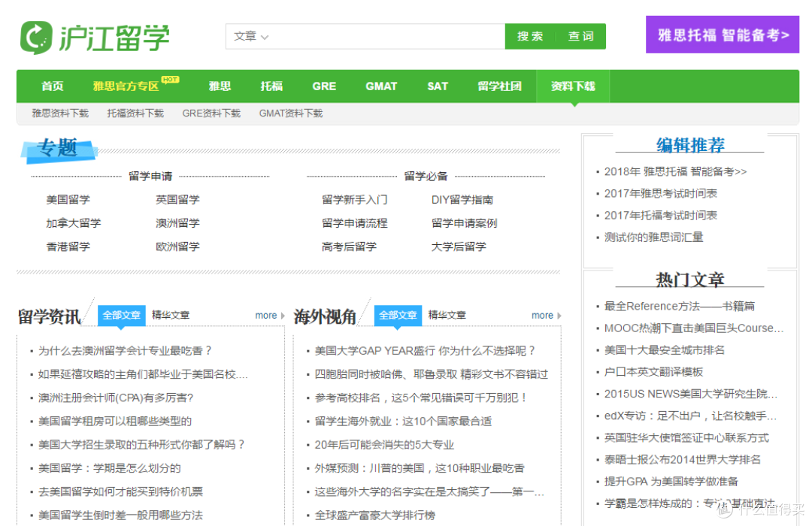Open hot article 泰晤士报公布2014世界大学排名
Image resolution: width=812 pixels, height=526 pixels.
683,460
